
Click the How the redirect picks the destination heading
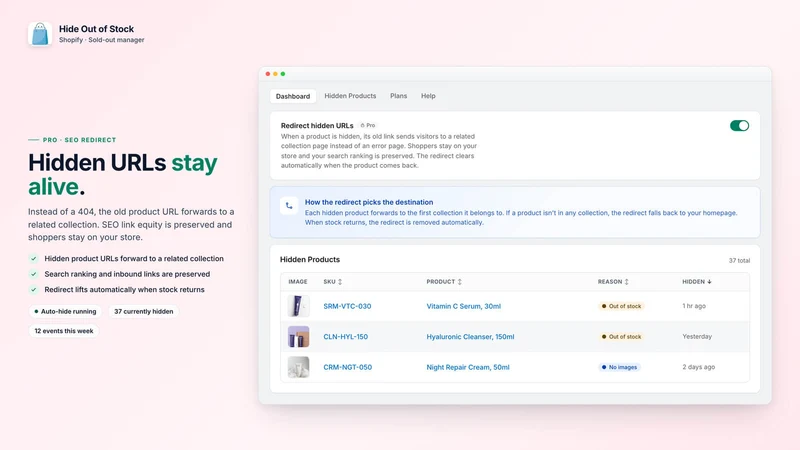pos(369,202)
